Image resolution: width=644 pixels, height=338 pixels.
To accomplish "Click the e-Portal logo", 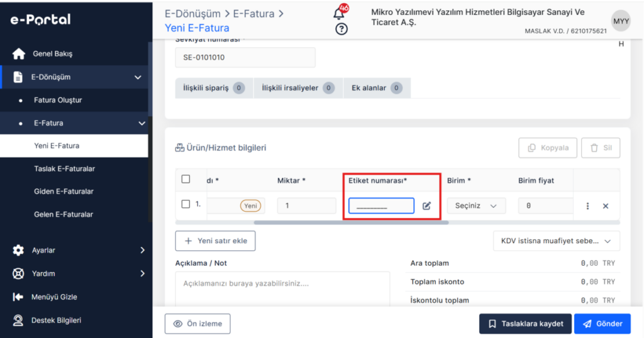I will point(40,19).
